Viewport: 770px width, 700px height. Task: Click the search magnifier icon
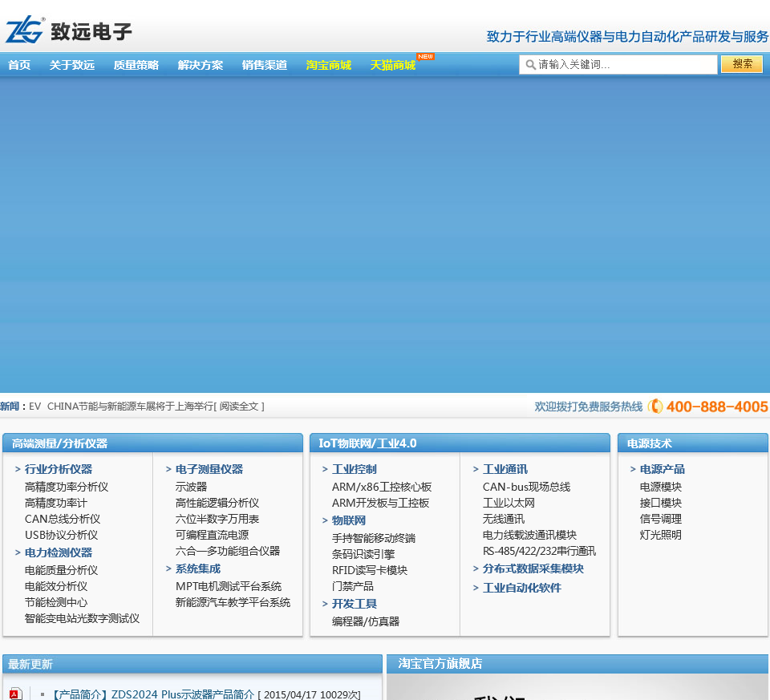pos(530,65)
